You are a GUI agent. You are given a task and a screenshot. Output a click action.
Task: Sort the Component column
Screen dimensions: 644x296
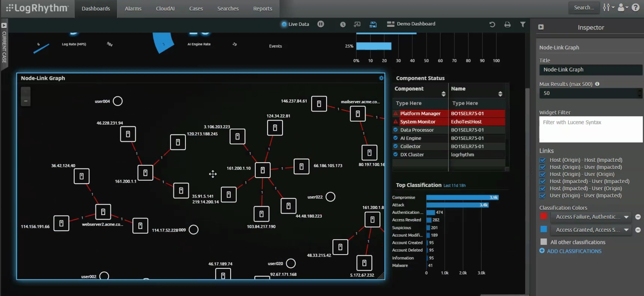coord(443,94)
